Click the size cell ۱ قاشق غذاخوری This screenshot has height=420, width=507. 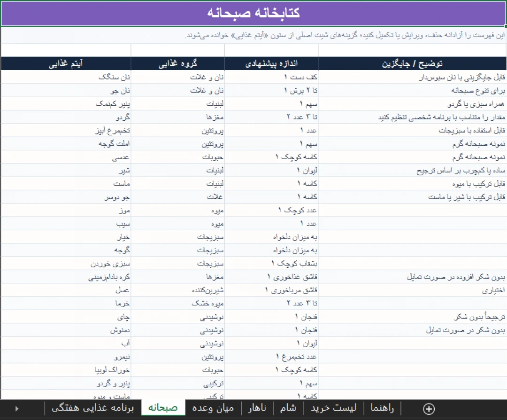click(x=272, y=277)
